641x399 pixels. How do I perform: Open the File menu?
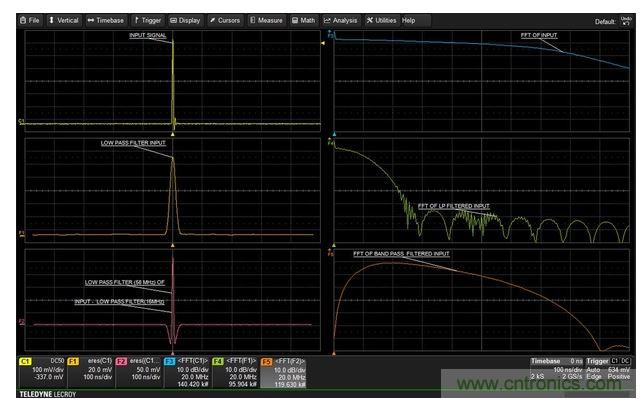pyautogui.click(x=30, y=20)
